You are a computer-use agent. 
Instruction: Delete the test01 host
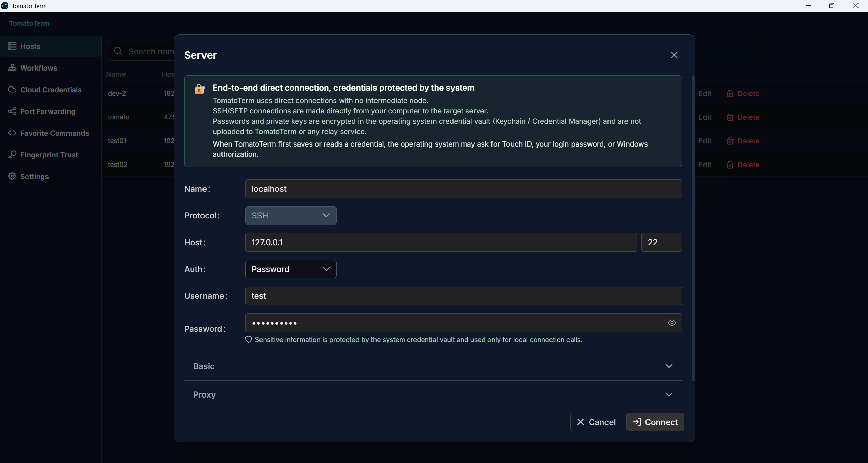pos(743,141)
